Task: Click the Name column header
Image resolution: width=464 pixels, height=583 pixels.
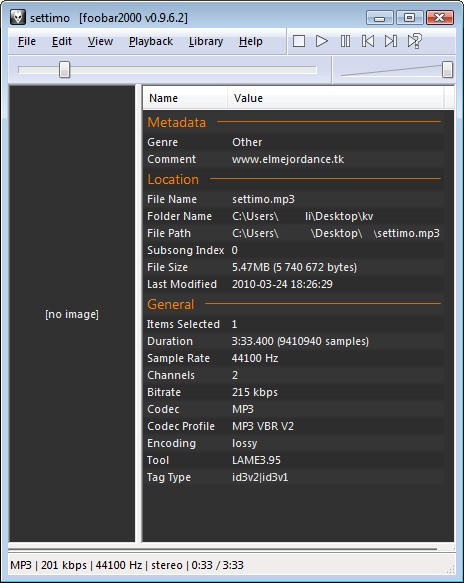Action: 185,98
